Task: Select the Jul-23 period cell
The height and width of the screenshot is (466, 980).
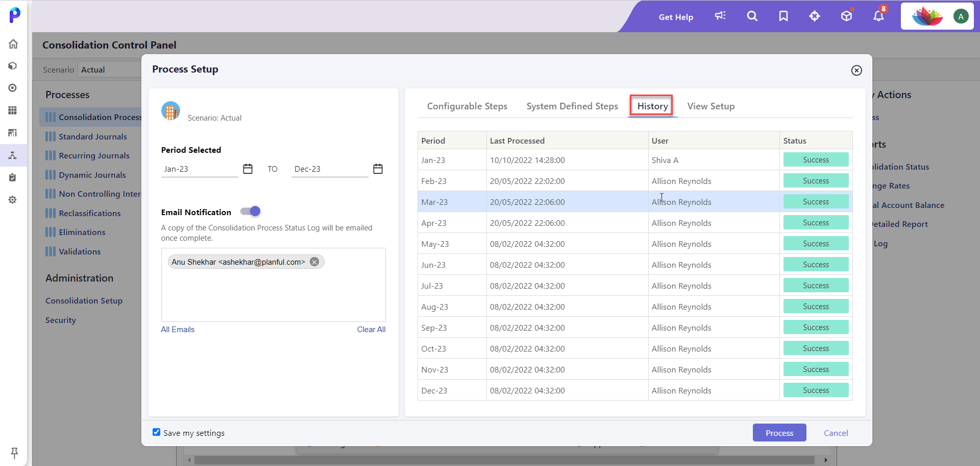Action: (452, 286)
